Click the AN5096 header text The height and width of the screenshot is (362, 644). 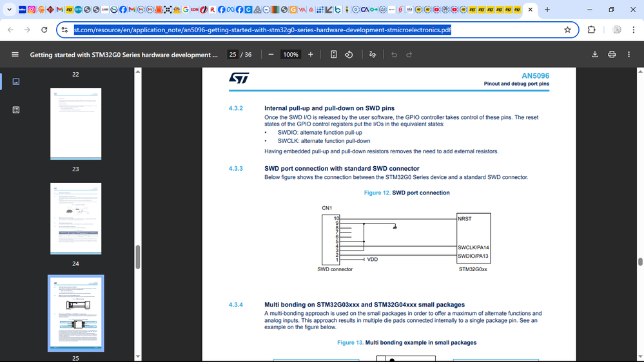click(535, 75)
